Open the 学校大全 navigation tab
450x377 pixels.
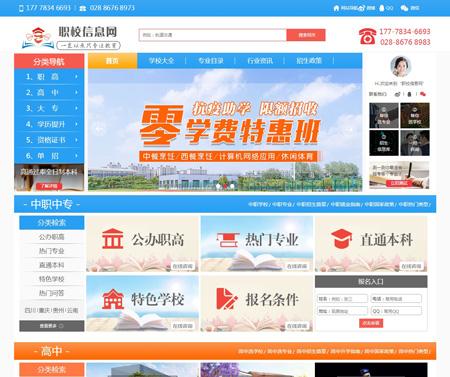(x=161, y=61)
